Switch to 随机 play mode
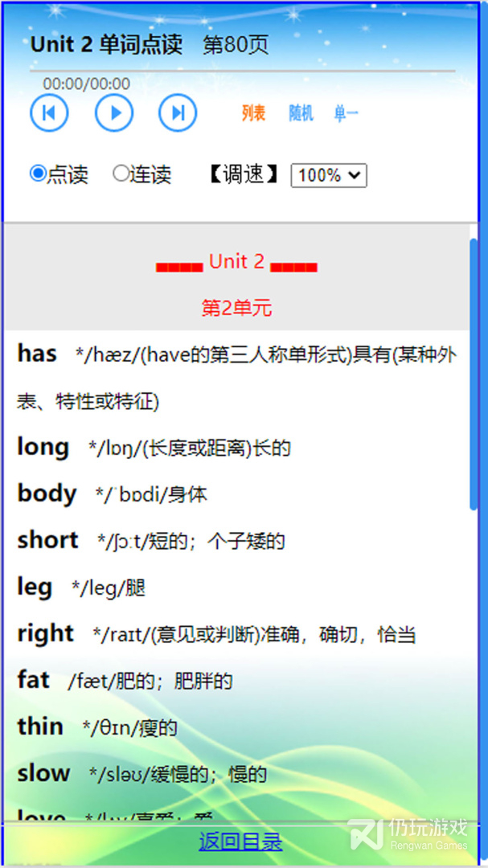Viewport: 488px width, 868px height. 301,113
